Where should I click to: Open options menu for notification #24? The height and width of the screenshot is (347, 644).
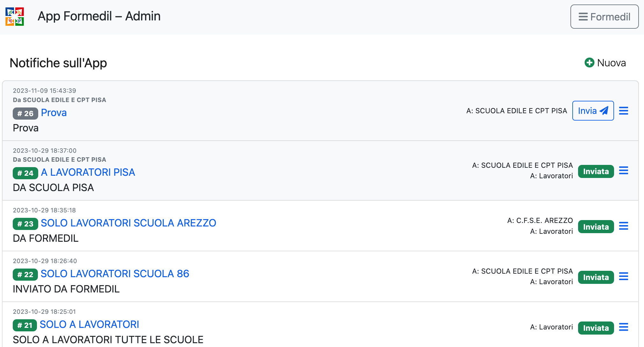tap(623, 171)
